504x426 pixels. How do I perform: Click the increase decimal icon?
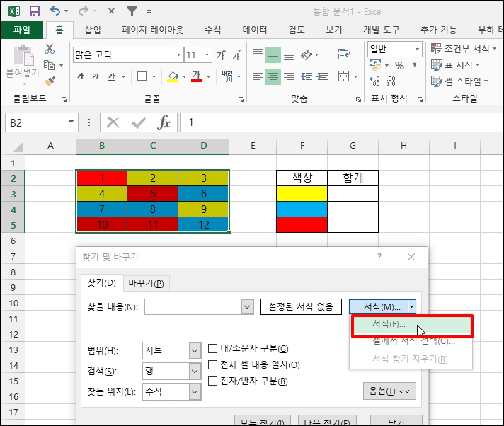click(374, 81)
